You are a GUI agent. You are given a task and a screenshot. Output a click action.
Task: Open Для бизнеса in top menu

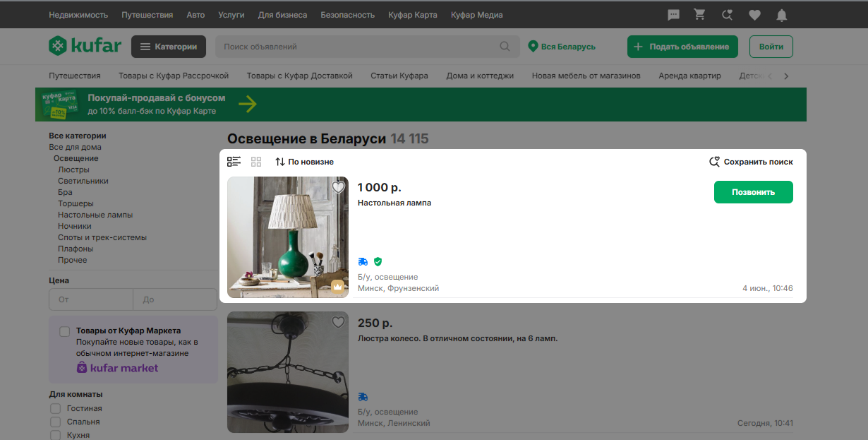(x=282, y=15)
